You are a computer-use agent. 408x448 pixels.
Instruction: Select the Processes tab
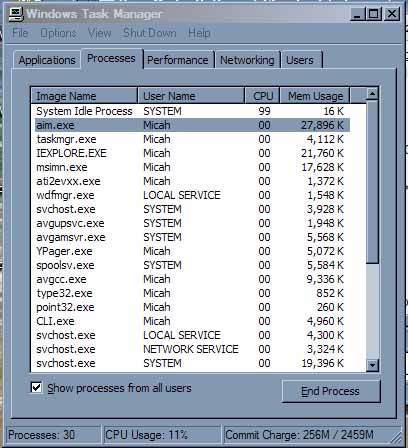click(x=111, y=58)
